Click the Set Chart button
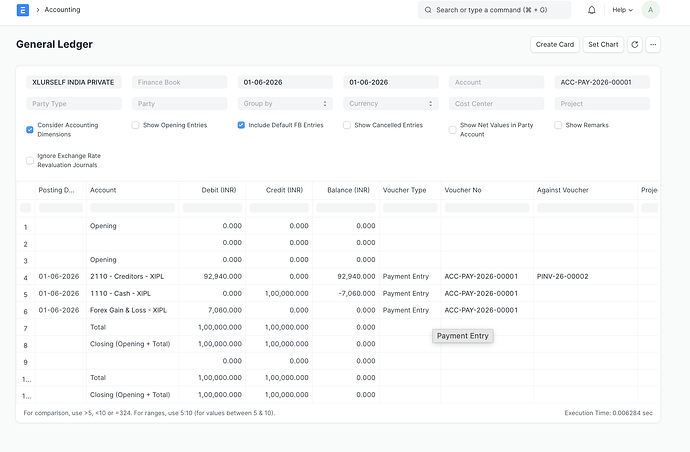Viewport: 690px width, 452px height. click(603, 44)
